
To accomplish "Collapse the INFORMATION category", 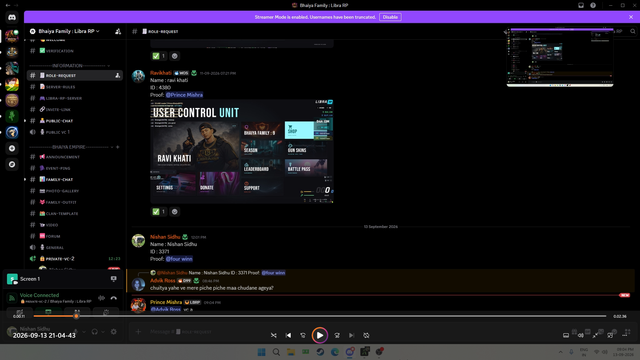I will 69,66.
